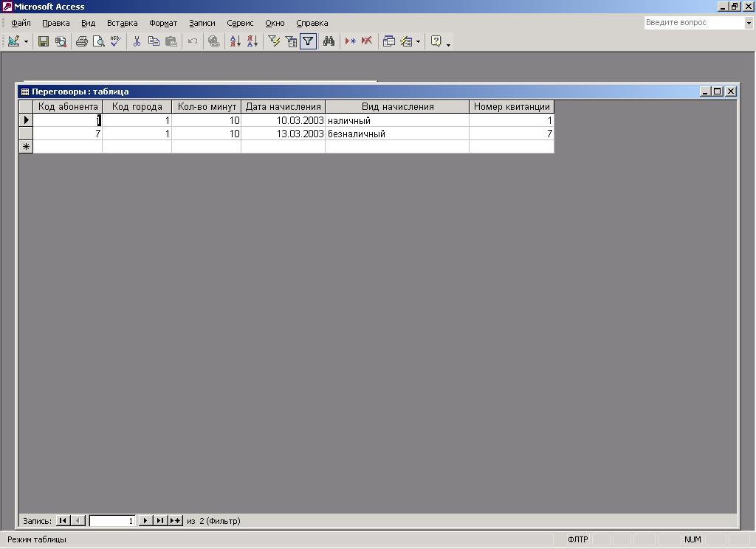Click Код абонента cell containing 7

[x=68, y=134]
